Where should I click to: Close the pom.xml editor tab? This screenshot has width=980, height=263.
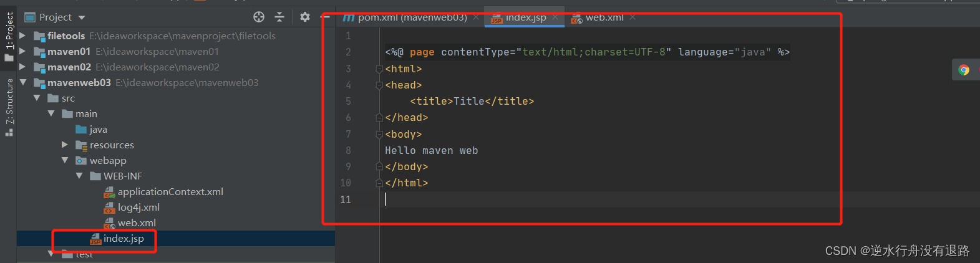click(x=476, y=17)
